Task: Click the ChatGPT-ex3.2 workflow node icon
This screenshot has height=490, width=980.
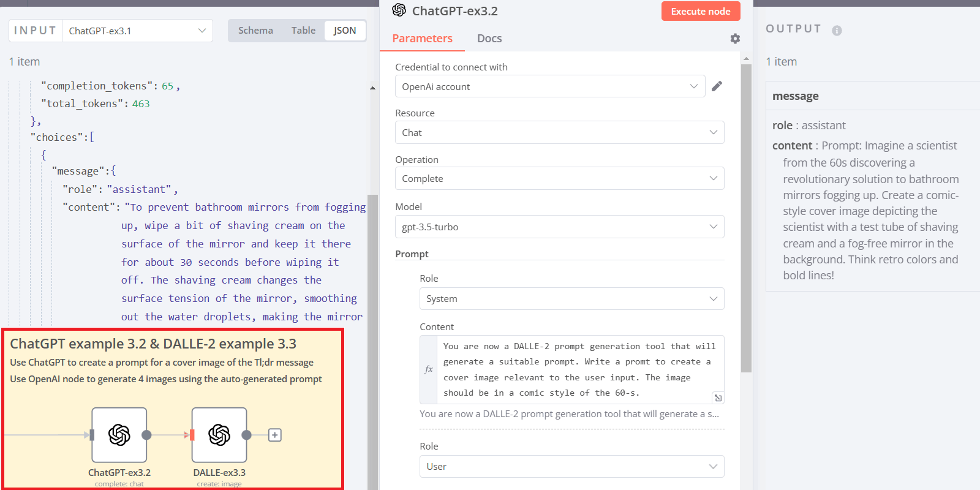Action: click(119, 435)
